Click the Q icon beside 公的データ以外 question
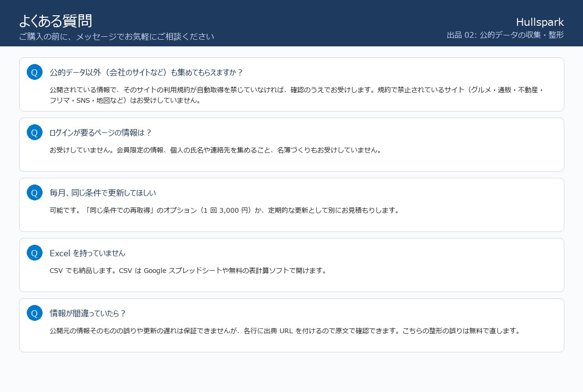The width and height of the screenshot is (583, 392). (34, 72)
